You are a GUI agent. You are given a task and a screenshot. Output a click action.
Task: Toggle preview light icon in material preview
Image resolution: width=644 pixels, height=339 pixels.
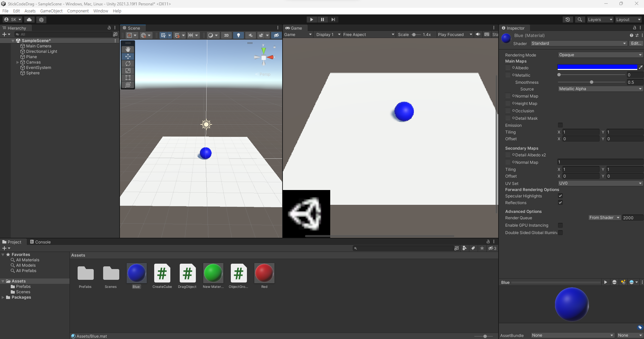tap(623, 282)
